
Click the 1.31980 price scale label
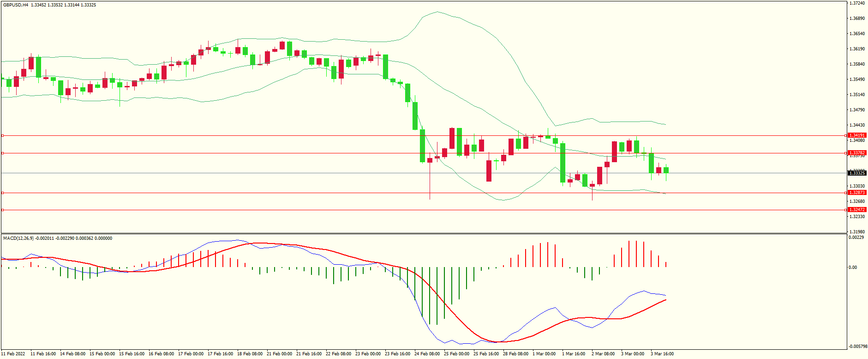[857, 232]
